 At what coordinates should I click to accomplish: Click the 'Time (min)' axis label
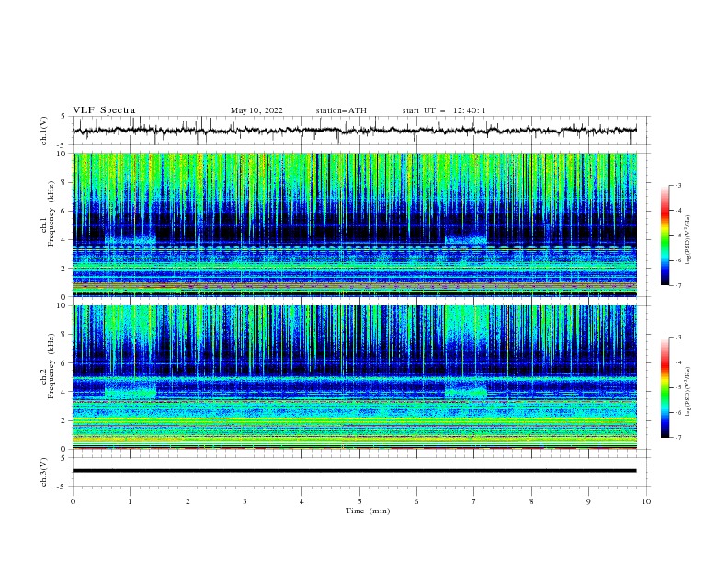368,511
